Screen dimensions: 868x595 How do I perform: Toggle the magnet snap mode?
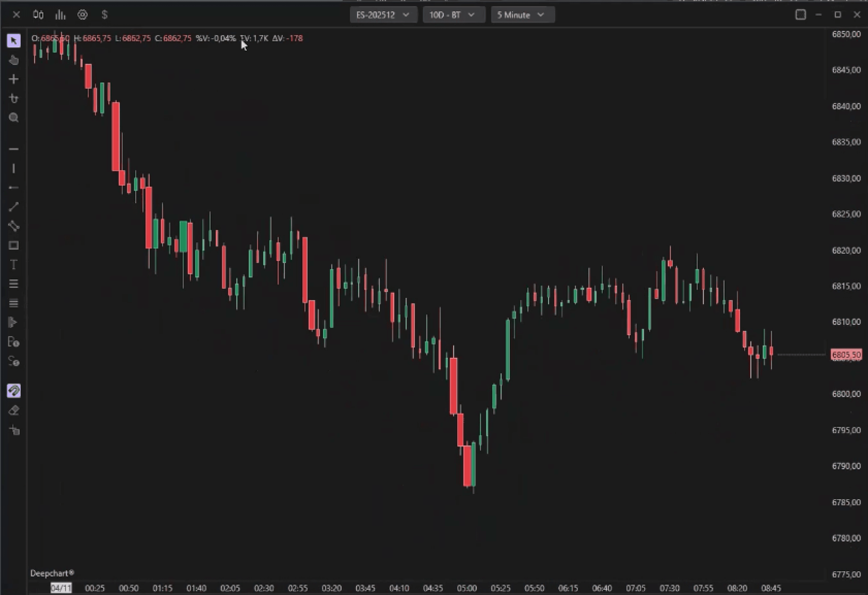[x=14, y=391]
